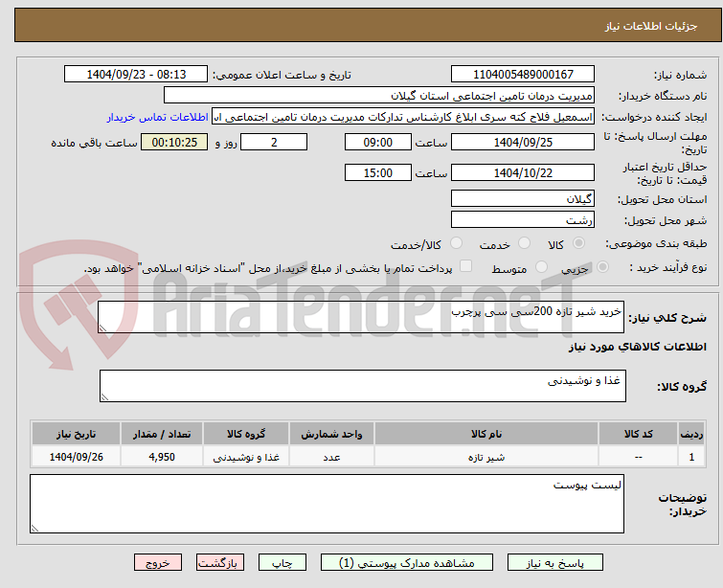Click row number 1 cell
723x588 pixels.
point(691,457)
